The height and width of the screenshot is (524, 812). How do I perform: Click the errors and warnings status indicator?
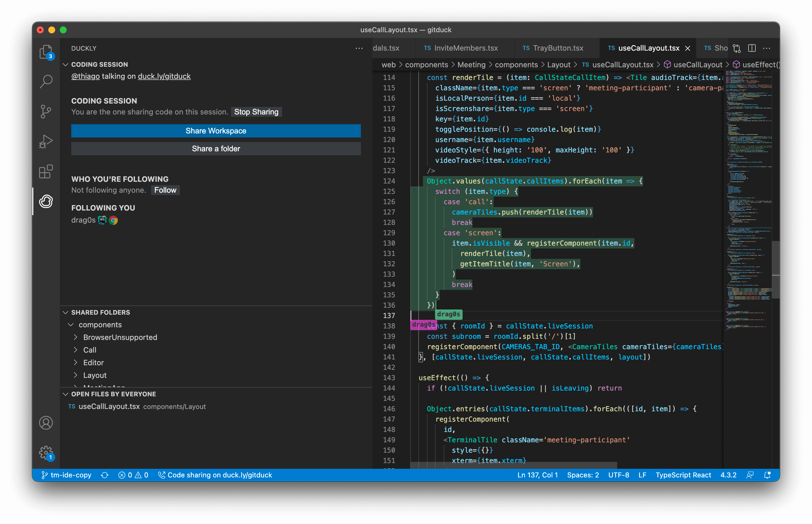[133, 475]
